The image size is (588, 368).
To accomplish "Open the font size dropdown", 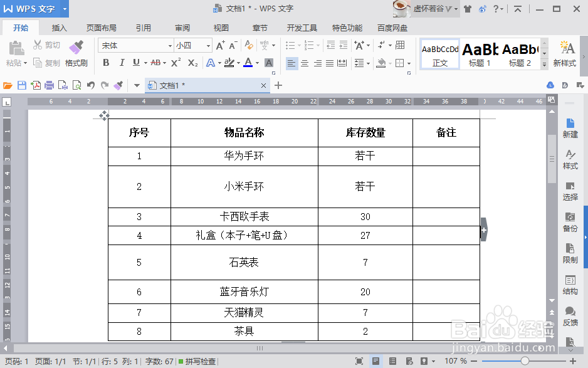I will tap(208, 46).
